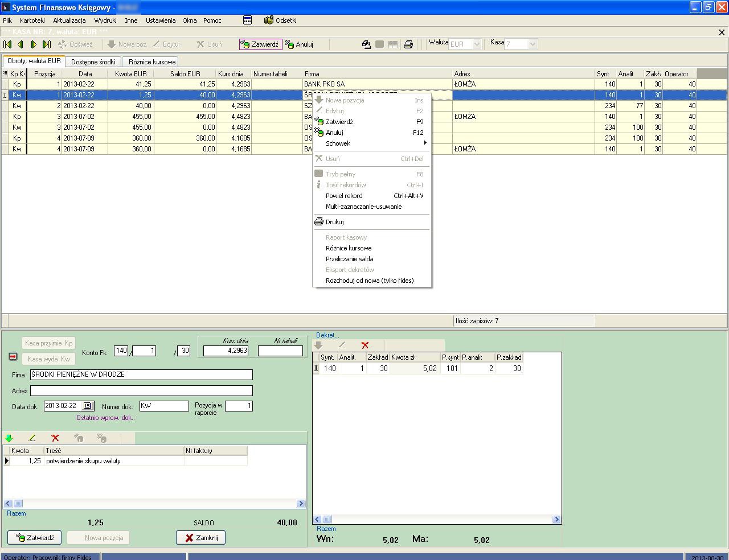This screenshot has width=729, height=560.
Task: Go to previous record arrow
Action: [x=21, y=44]
